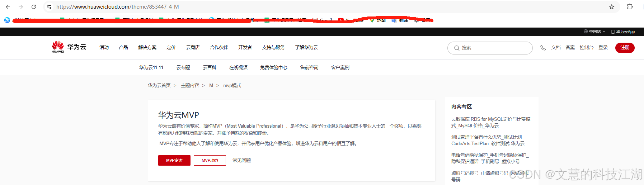The width and height of the screenshot is (644, 185).
Task: Open the 解决方案 menu
Action: tap(147, 47)
